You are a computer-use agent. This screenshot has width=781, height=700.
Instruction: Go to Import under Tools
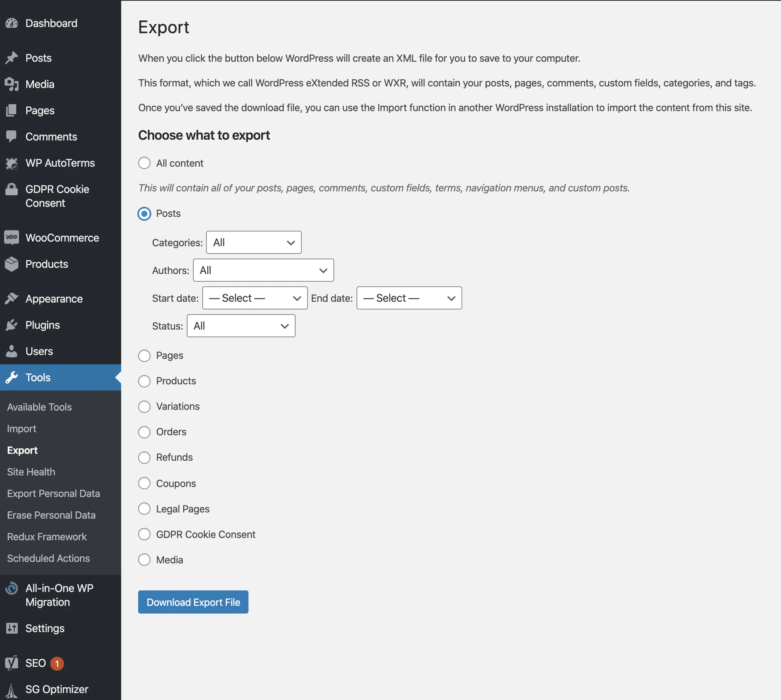(22, 428)
